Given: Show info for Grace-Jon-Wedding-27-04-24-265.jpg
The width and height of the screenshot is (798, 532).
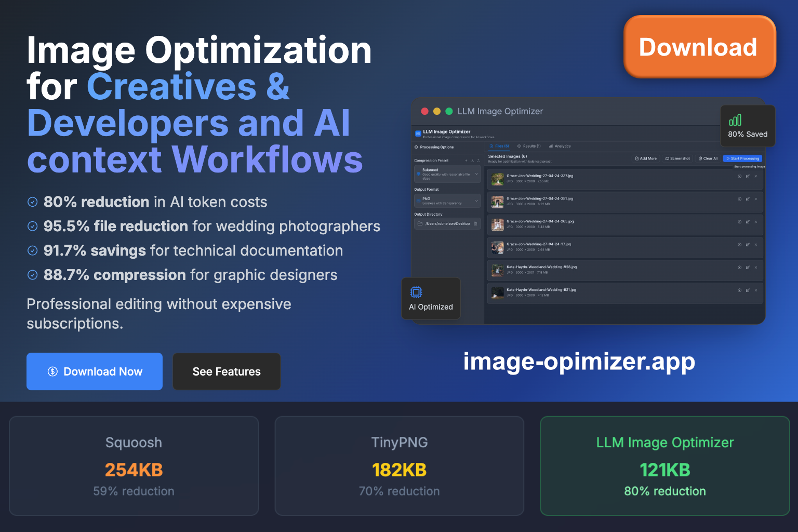Looking at the screenshot, I should (x=740, y=222).
